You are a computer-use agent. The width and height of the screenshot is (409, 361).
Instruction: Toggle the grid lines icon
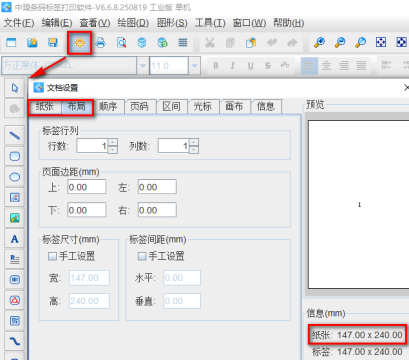coord(183,43)
